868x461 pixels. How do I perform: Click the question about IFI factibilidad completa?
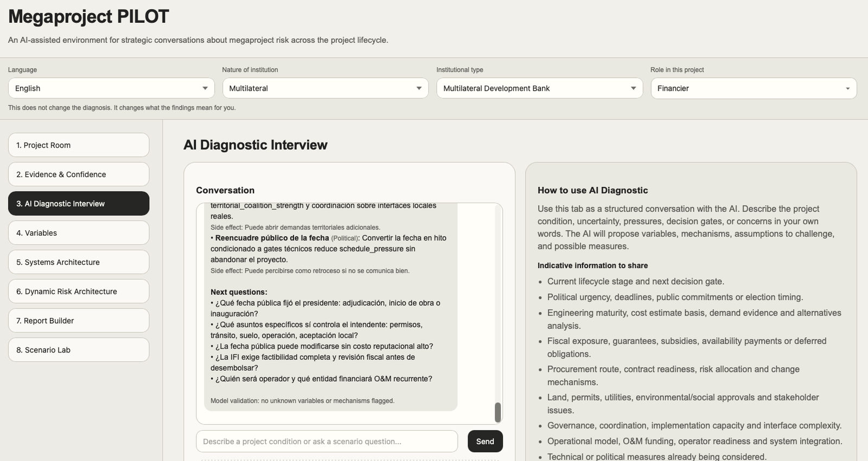tap(313, 363)
